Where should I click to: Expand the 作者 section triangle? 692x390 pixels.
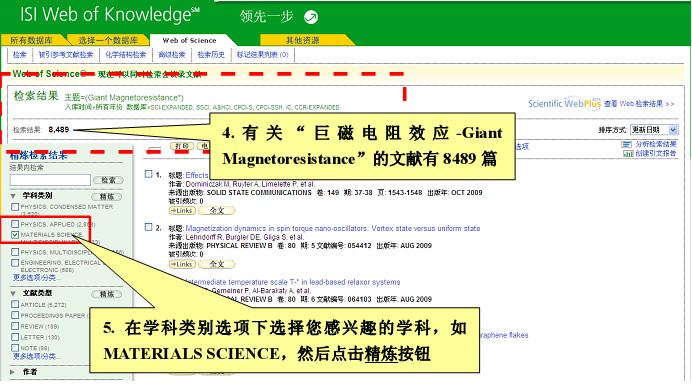[x=13, y=372]
